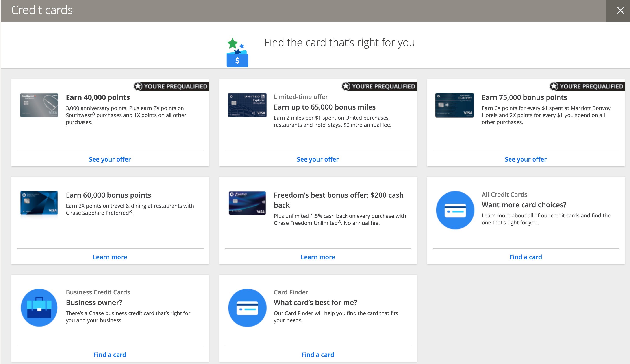630x364 pixels.
Task: Click the prequalified star badge on Southwest offer
Action: (x=171, y=86)
